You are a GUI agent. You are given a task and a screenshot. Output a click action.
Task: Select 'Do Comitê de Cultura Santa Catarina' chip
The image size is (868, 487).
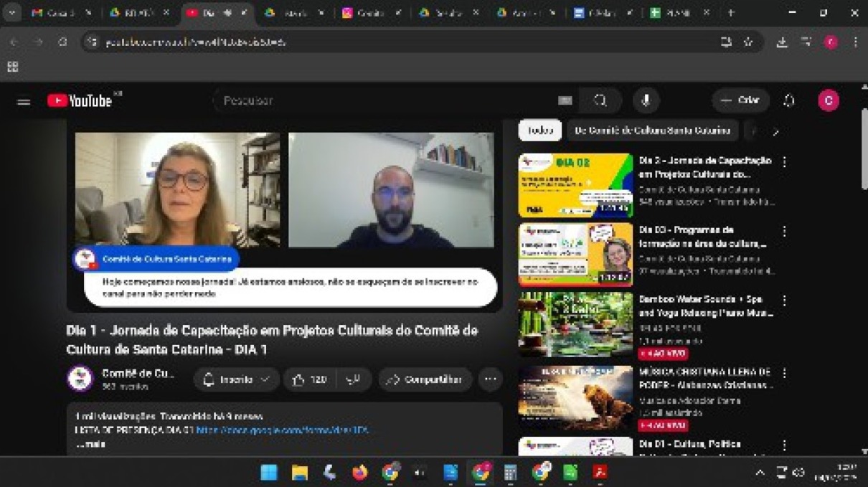click(653, 131)
